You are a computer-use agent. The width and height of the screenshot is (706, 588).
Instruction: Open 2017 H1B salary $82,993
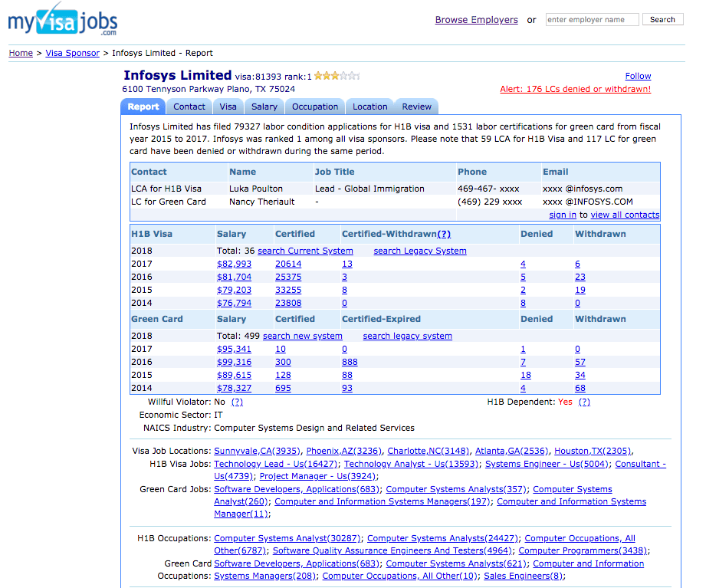click(234, 264)
